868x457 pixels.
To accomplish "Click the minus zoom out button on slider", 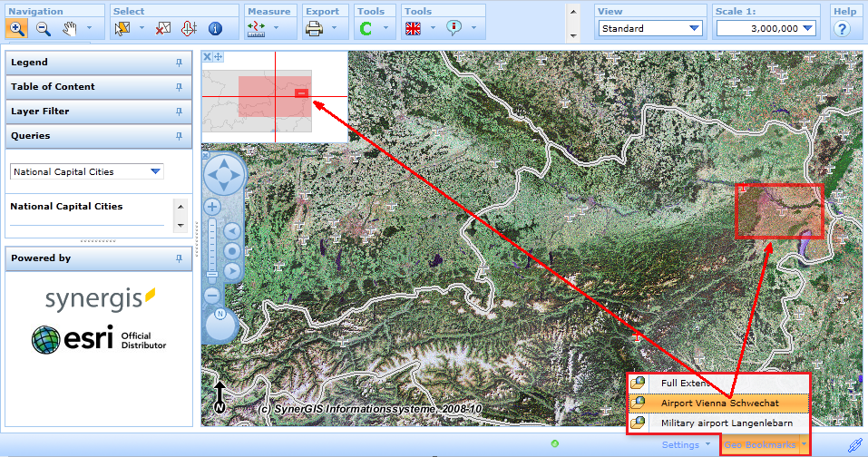I will [x=212, y=296].
